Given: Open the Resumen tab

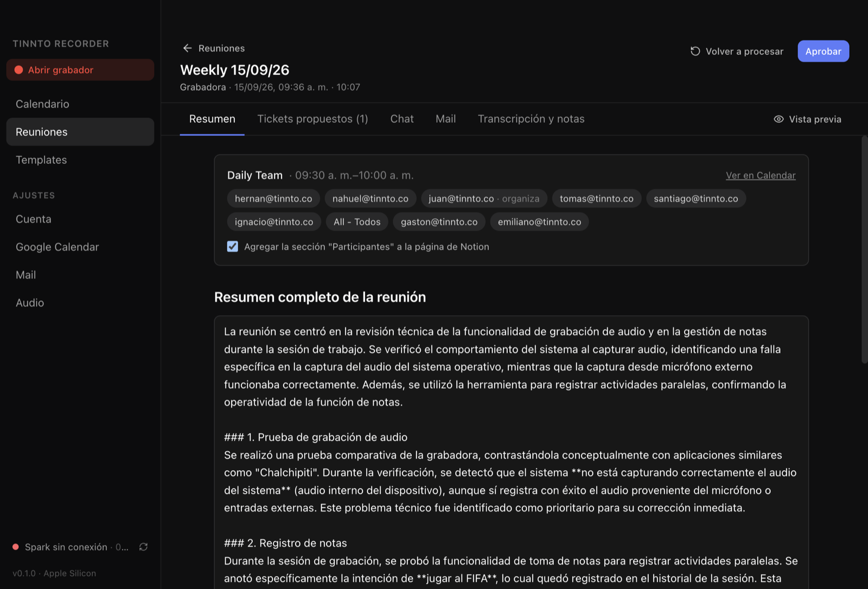Looking at the screenshot, I should [212, 119].
